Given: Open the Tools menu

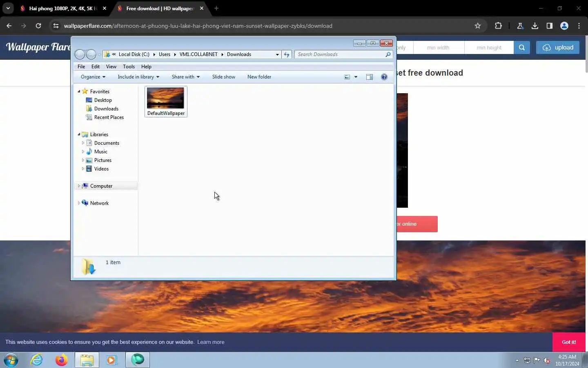Looking at the screenshot, I should [129, 67].
